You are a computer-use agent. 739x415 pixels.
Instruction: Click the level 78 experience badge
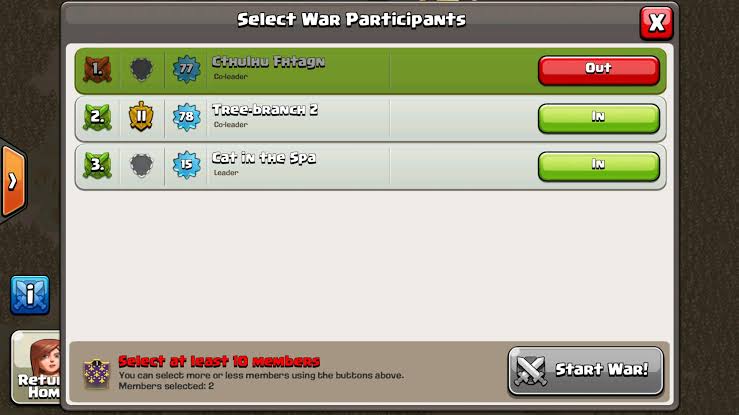(x=186, y=117)
